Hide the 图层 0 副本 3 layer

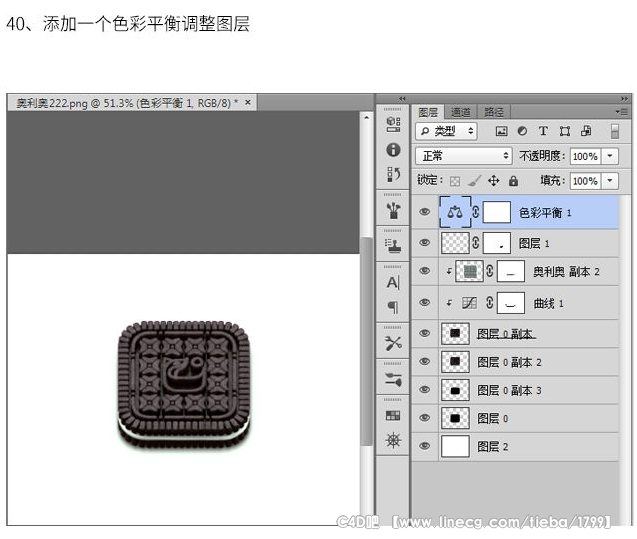click(425, 389)
